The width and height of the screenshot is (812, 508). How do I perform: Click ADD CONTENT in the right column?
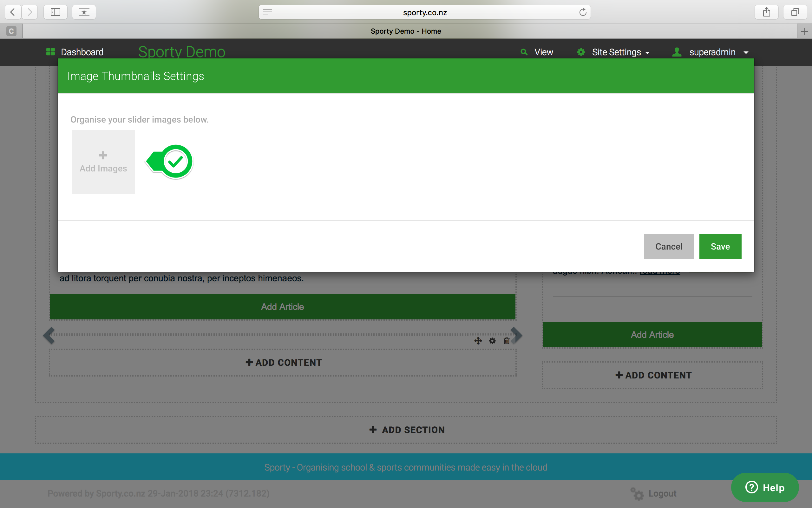(x=653, y=375)
